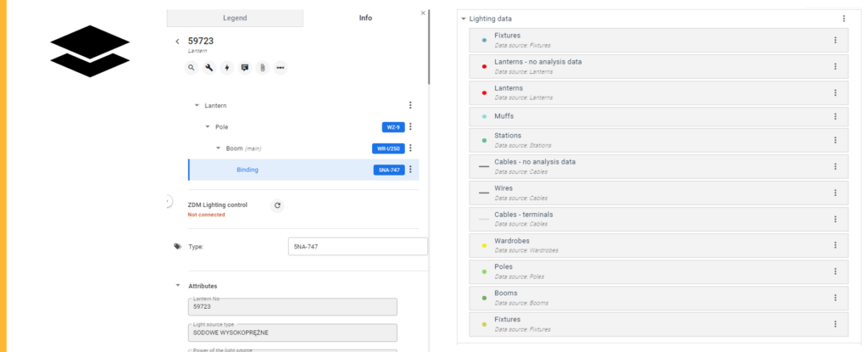Viewport: 868px width, 352px height.
Task: Click the layers stack icon
Action: pos(89,51)
